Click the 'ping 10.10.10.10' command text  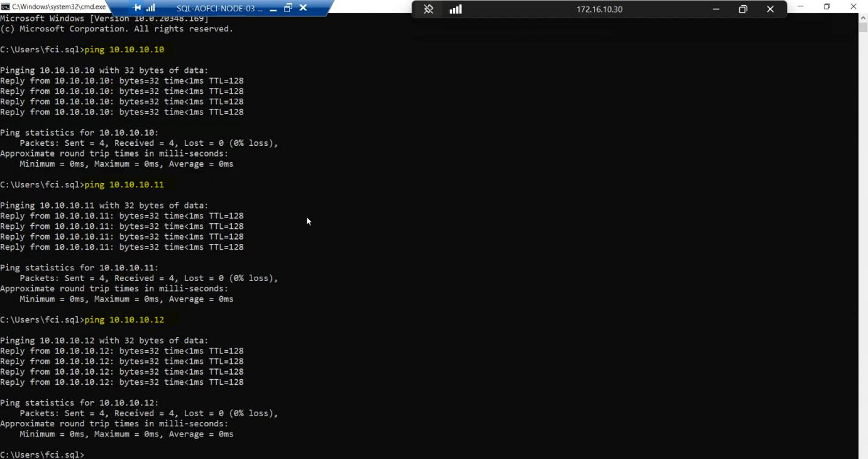[x=124, y=50]
